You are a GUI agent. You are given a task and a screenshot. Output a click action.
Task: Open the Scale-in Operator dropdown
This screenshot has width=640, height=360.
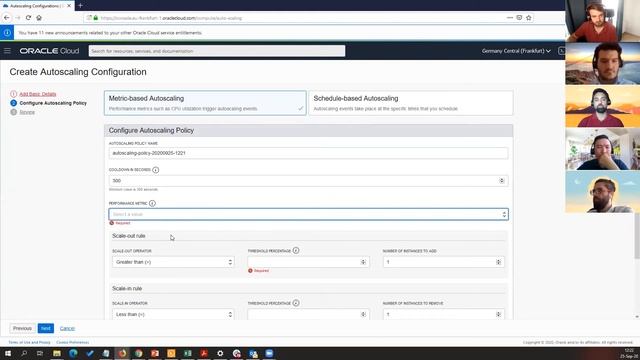(x=173, y=314)
